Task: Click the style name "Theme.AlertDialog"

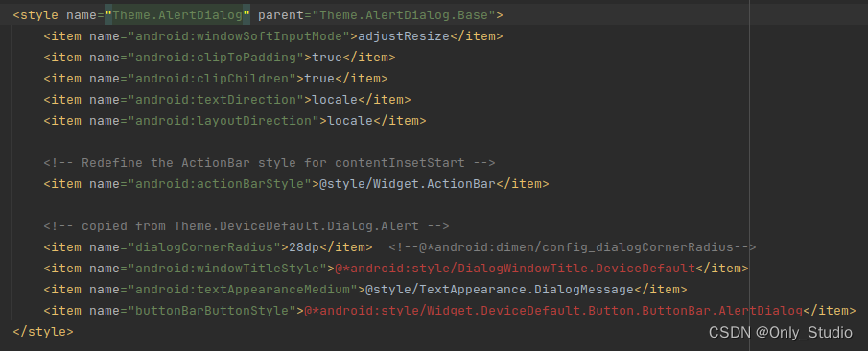Action: [x=177, y=15]
